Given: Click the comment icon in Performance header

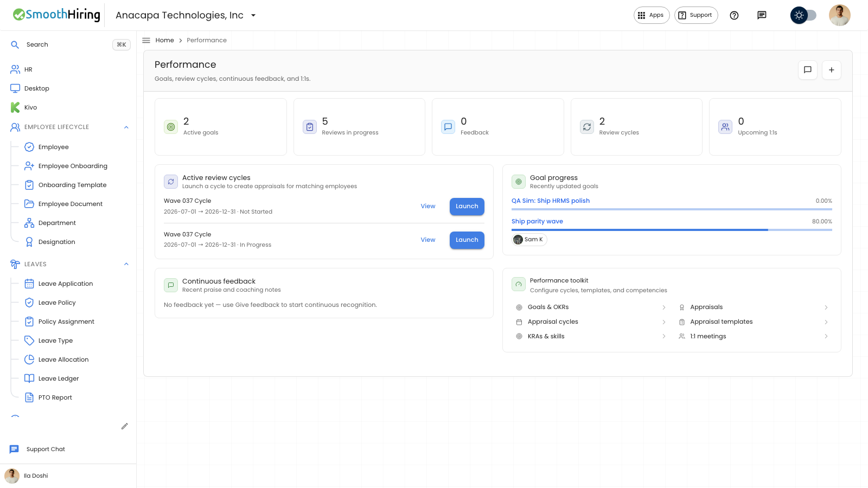Looking at the screenshot, I should 807,70.
